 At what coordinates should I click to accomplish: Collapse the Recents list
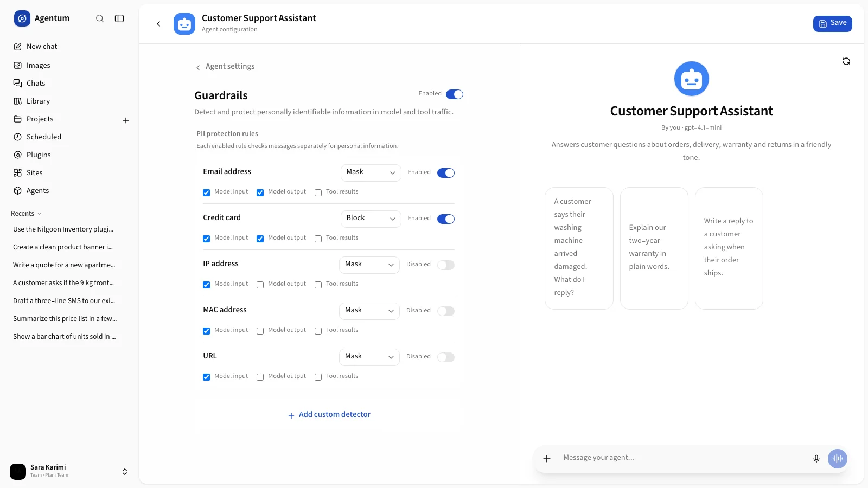click(x=27, y=214)
